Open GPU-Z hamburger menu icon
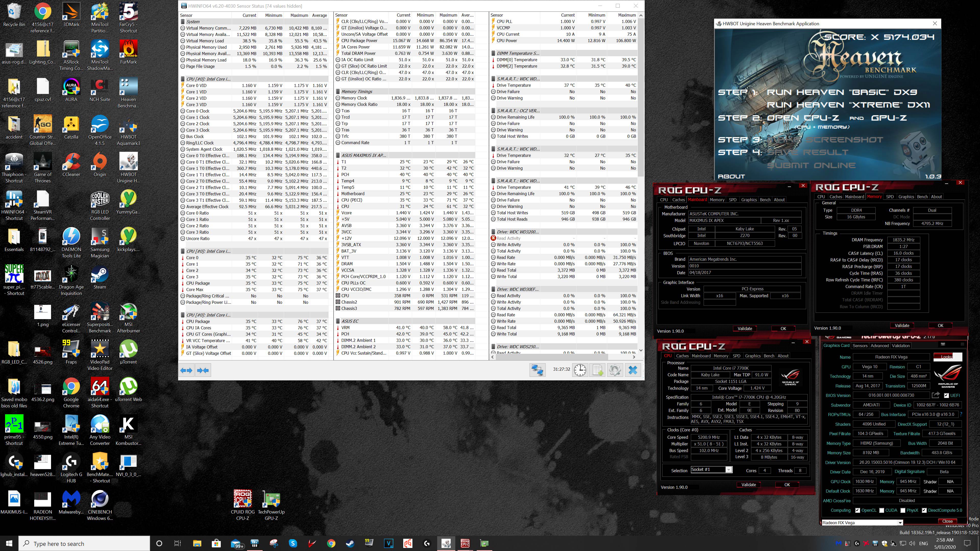 point(962,344)
